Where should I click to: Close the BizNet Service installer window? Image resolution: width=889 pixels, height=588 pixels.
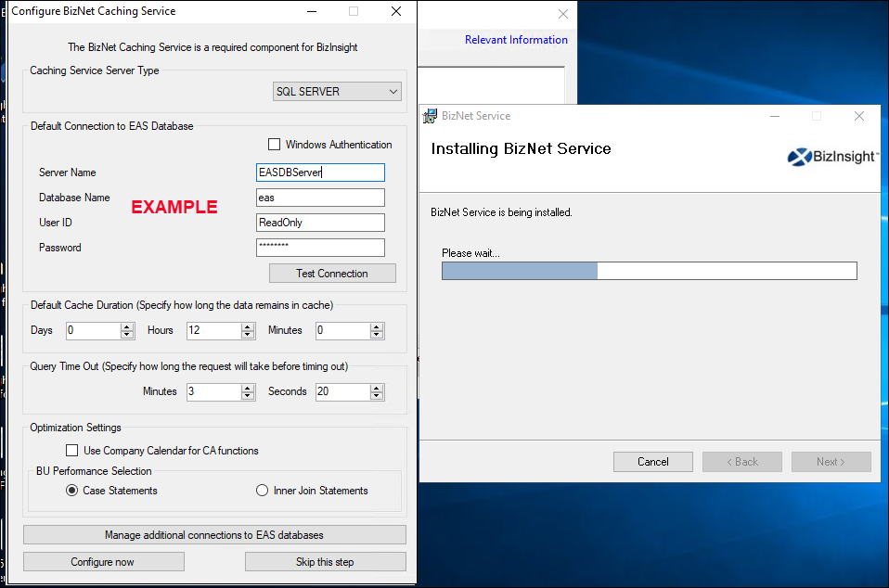click(x=859, y=116)
